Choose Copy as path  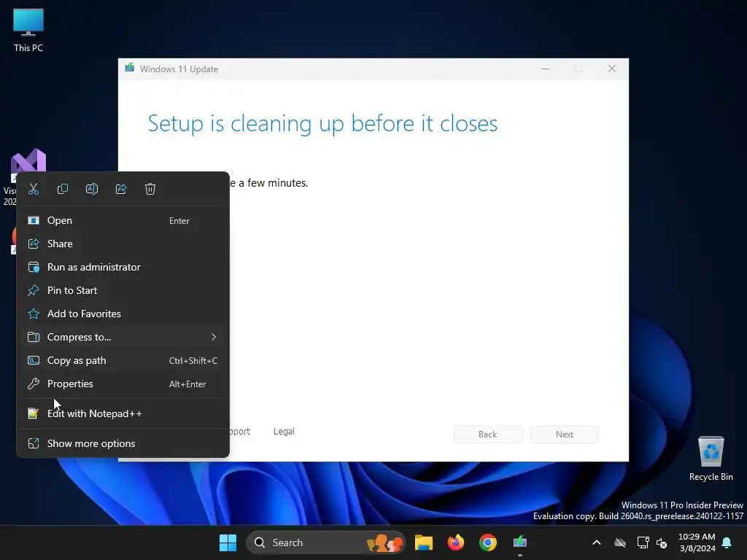tap(123, 360)
